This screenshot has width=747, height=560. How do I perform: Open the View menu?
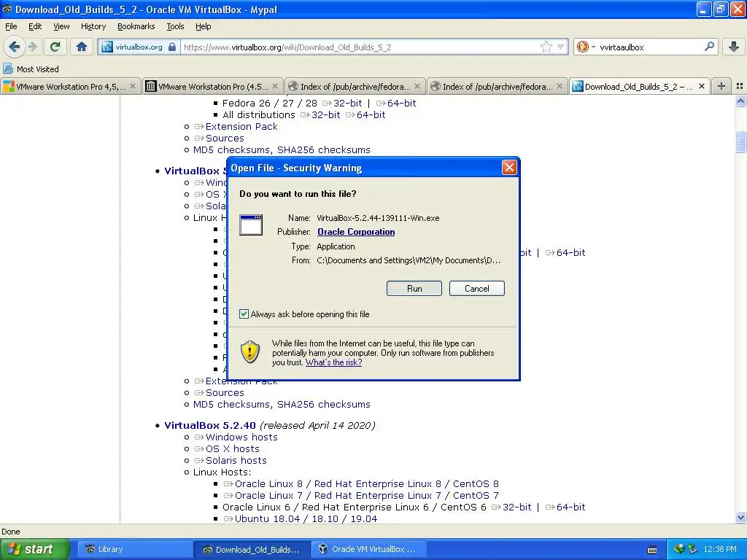coord(61,26)
